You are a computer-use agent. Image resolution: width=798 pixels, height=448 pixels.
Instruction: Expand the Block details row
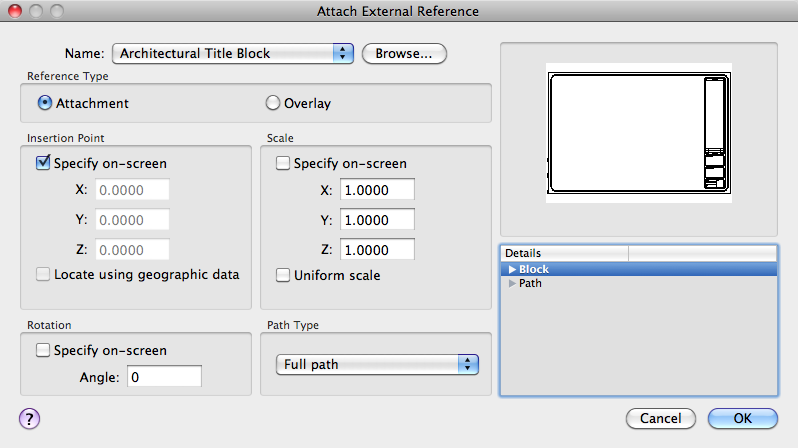click(513, 269)
